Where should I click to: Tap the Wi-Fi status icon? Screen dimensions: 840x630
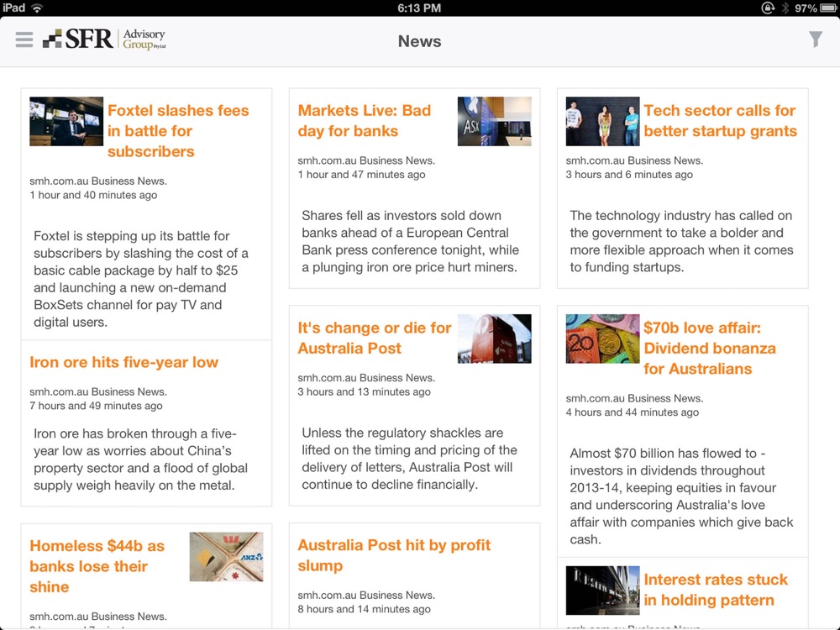point(37,8)
